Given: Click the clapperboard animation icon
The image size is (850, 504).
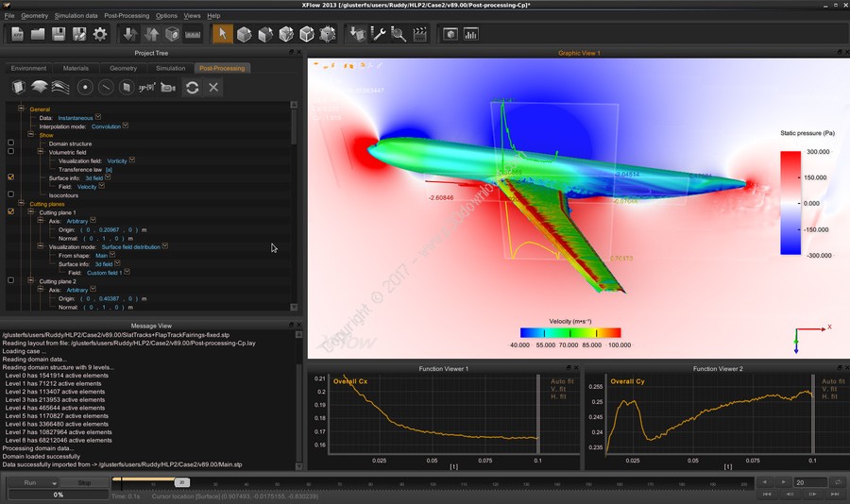Looking at the screenshot, I should (420, 35).
